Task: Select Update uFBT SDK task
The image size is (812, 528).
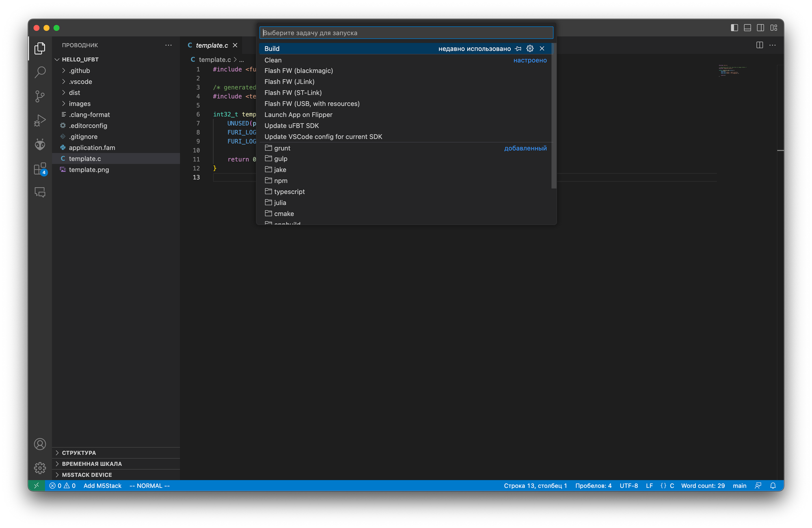Action: [405, 126]
